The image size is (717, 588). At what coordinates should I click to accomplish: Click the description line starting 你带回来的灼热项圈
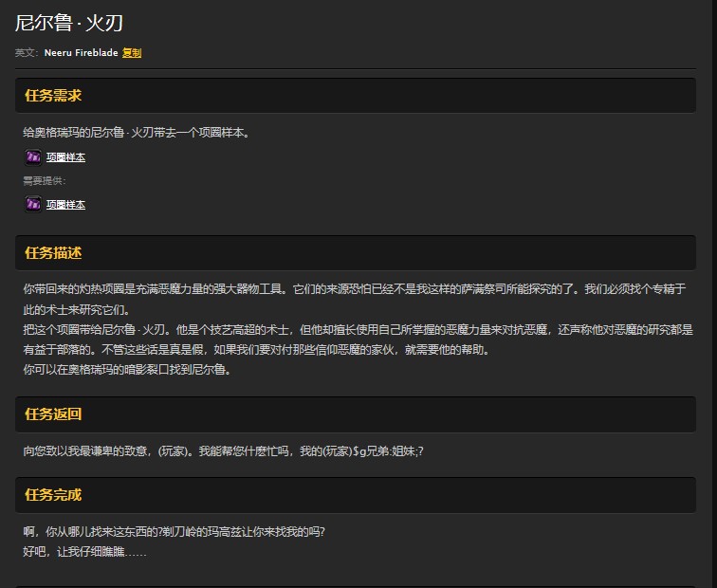click(351, 288)
